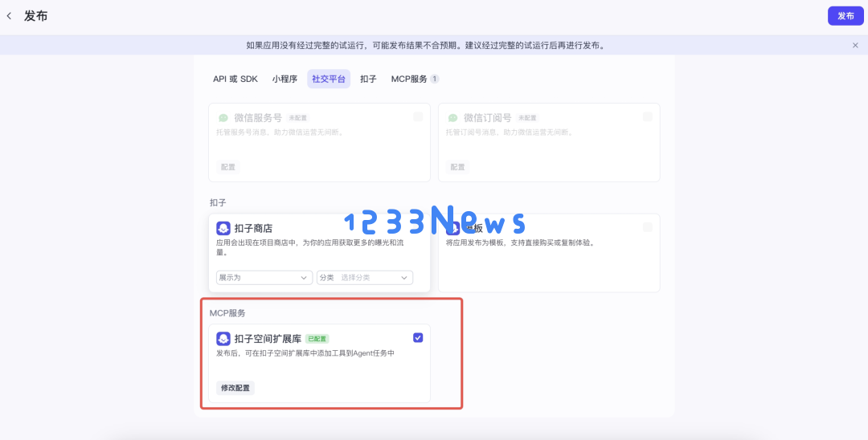This screenshot has width=868, height=440.
Task: Switch to the API 或 SDK tab
Action: tap(235, 79)
